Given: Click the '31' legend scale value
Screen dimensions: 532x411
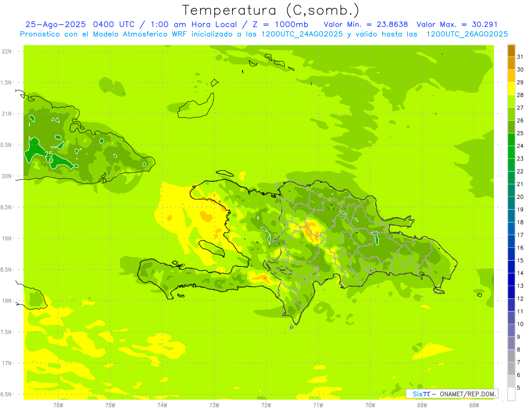Looking at the screenshot, I should coord(520,57).
